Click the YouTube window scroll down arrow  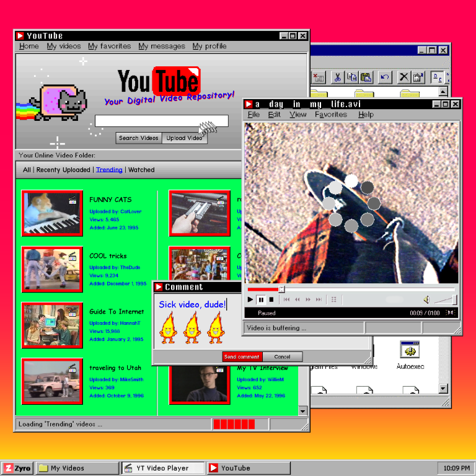point(302,411)
